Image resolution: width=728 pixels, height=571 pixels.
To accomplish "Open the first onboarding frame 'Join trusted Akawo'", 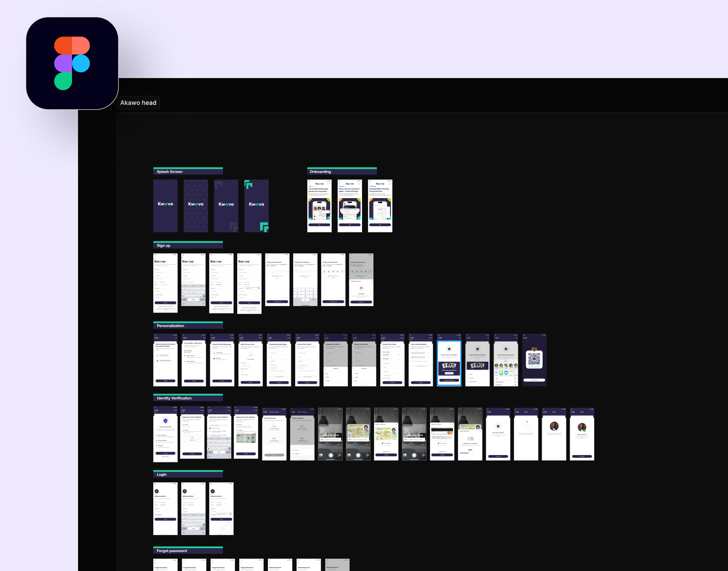I will tap(319, 206).
